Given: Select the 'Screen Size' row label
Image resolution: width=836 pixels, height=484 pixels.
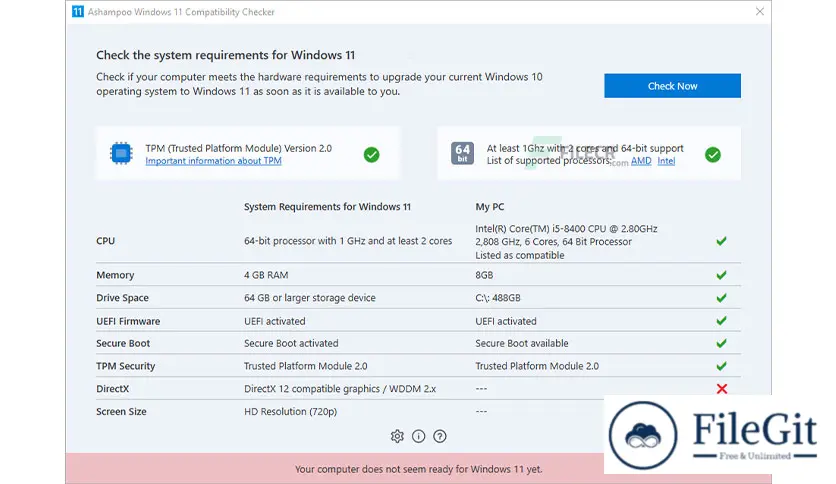Looking at the screenshot, I should click(121, 412).
